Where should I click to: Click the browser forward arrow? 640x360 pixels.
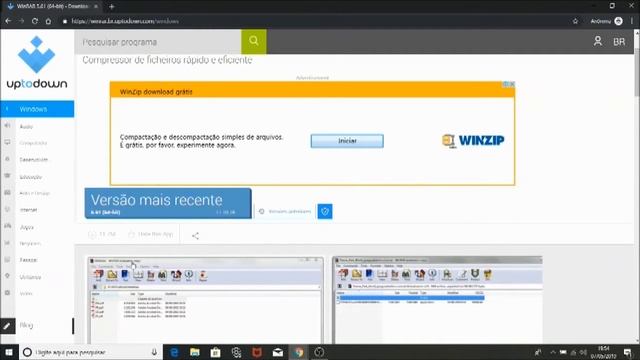[21, 21]
